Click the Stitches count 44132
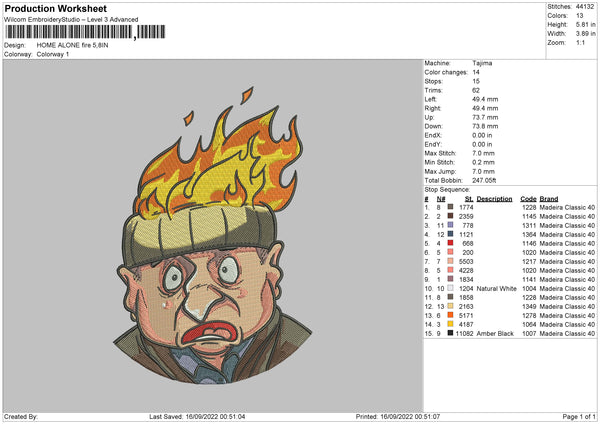 (x=585, y=7)
